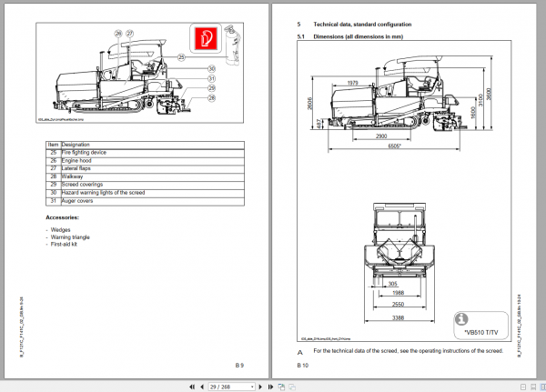Screen dimensions: 546x392
Task: Click the note about screed technical data
Action: (x=408, y=351)
